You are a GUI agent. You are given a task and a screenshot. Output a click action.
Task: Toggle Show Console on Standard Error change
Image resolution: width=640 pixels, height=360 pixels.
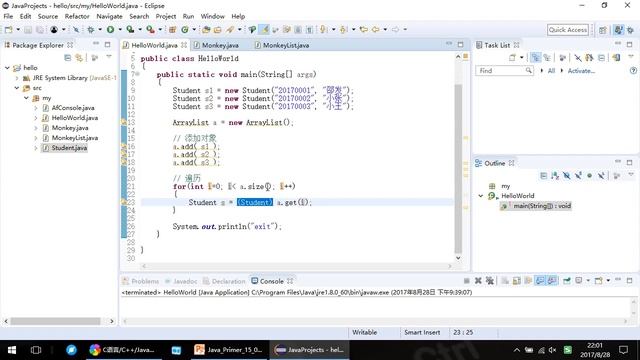[x=552, y=281]
